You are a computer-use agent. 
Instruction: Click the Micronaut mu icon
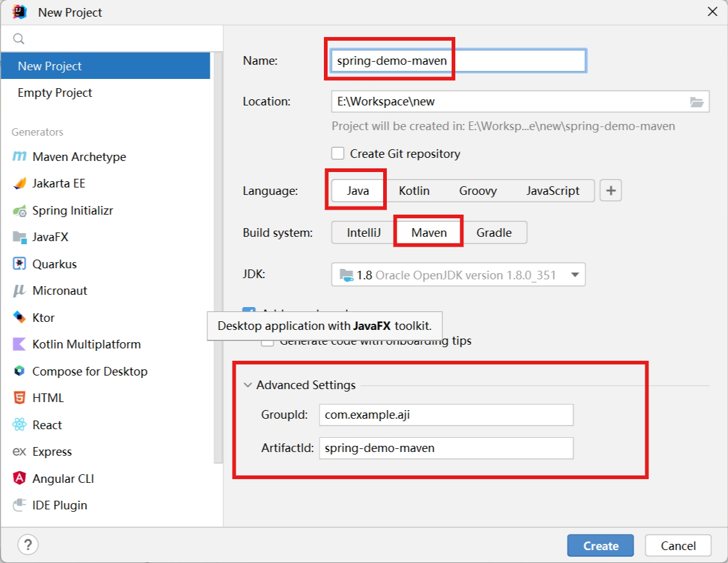click(19, 290)
